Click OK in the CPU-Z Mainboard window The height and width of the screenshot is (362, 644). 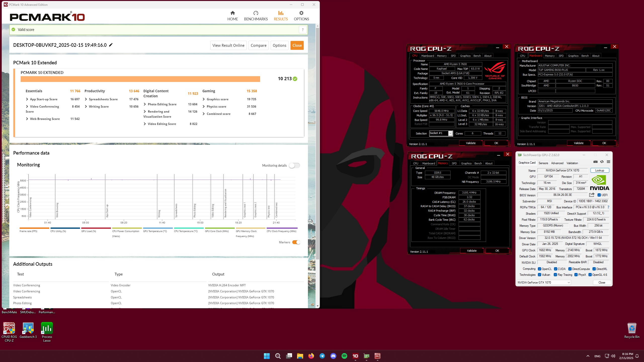pyautogui.click(x=604, y=143)
